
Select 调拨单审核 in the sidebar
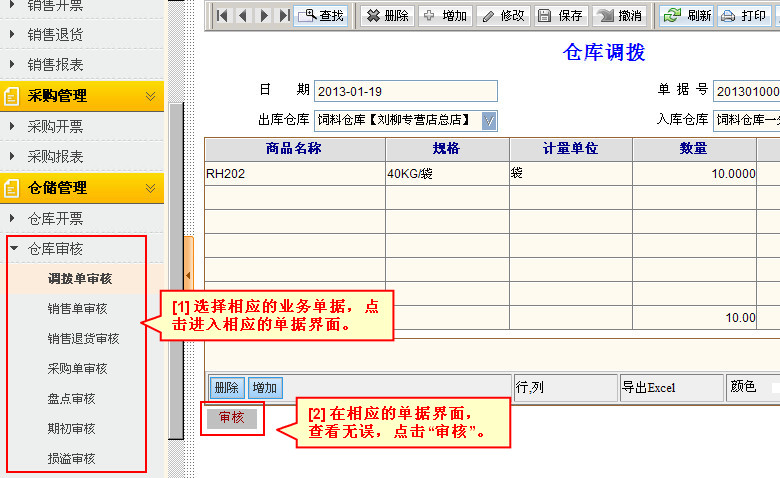click(x=79, y=279)
